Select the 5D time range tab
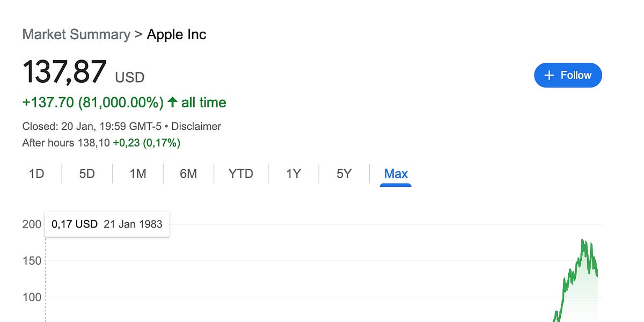Viewport: 644px width, 322px height. [86, 173]
